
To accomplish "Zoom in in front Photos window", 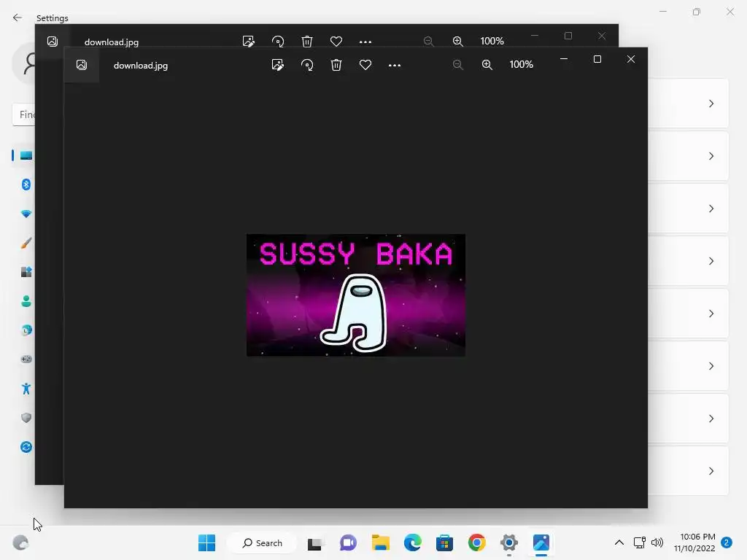I will tap(487, 65).
